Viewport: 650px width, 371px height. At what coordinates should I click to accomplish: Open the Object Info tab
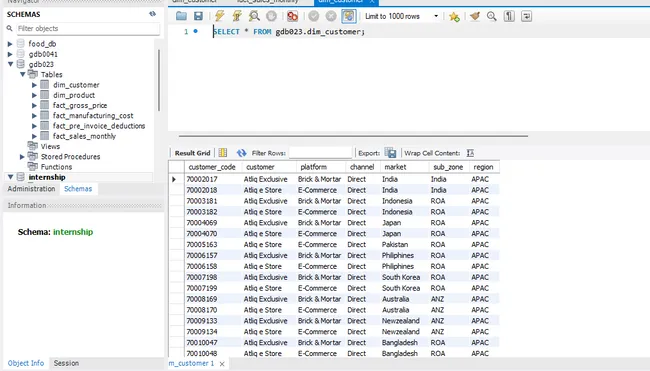pos(26,363)
